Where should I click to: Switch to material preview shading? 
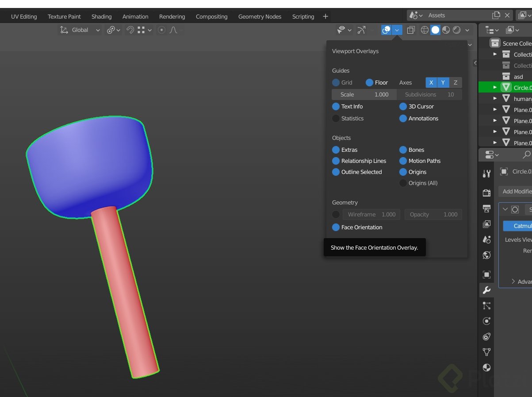[446, 30]
